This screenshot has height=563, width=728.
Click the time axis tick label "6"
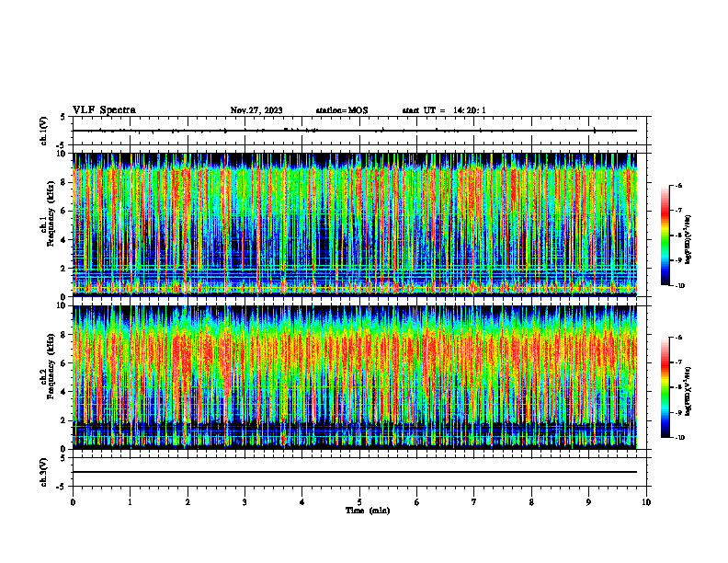click(417, 502)
